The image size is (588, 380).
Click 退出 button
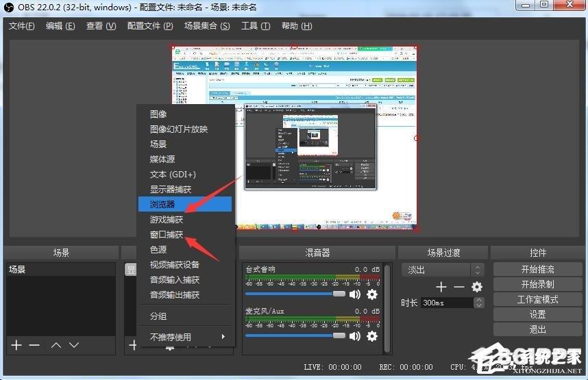coord(537,329)
